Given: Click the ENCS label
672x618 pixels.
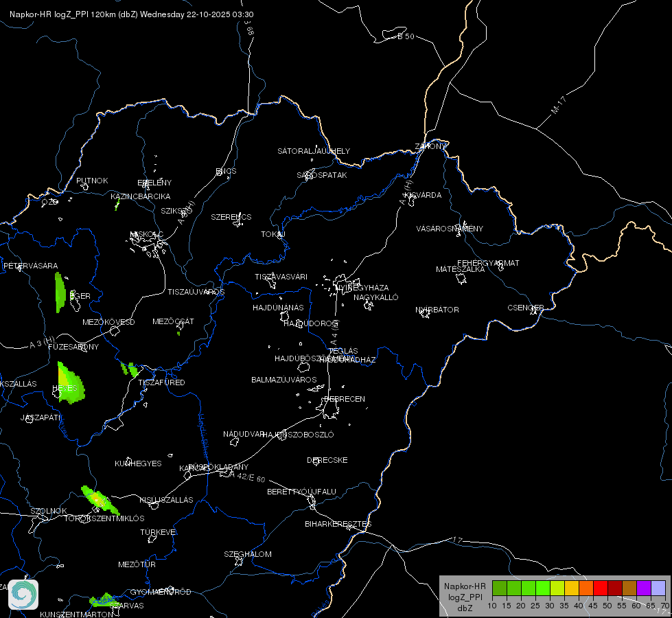Looking at the screenshot, I should 226,171.
